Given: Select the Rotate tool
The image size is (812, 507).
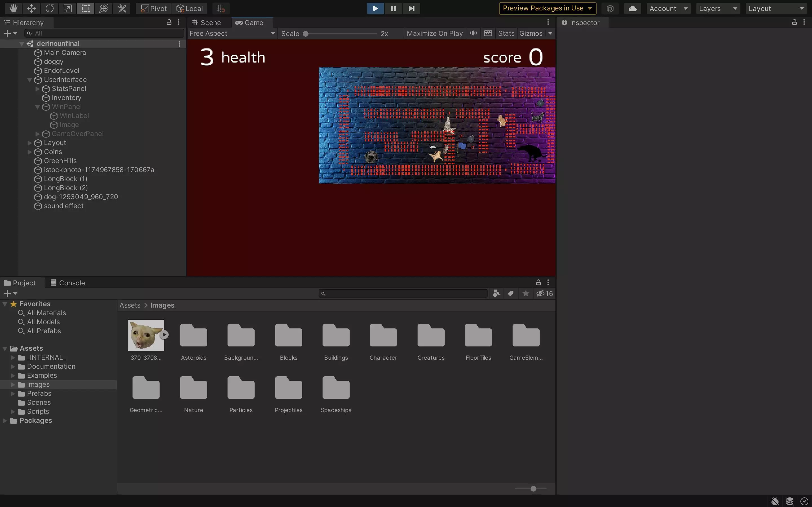Looking at the screenshot, I should tap(50, 8).
